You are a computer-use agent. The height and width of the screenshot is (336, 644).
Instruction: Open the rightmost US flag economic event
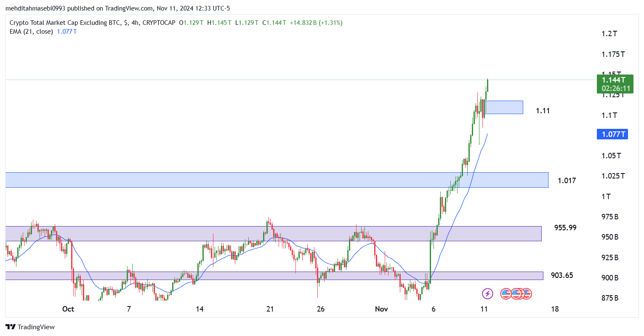point(527,293)
